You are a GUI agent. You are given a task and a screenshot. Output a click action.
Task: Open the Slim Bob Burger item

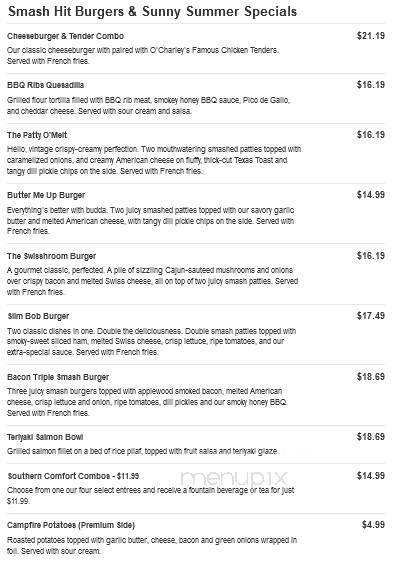38,316
